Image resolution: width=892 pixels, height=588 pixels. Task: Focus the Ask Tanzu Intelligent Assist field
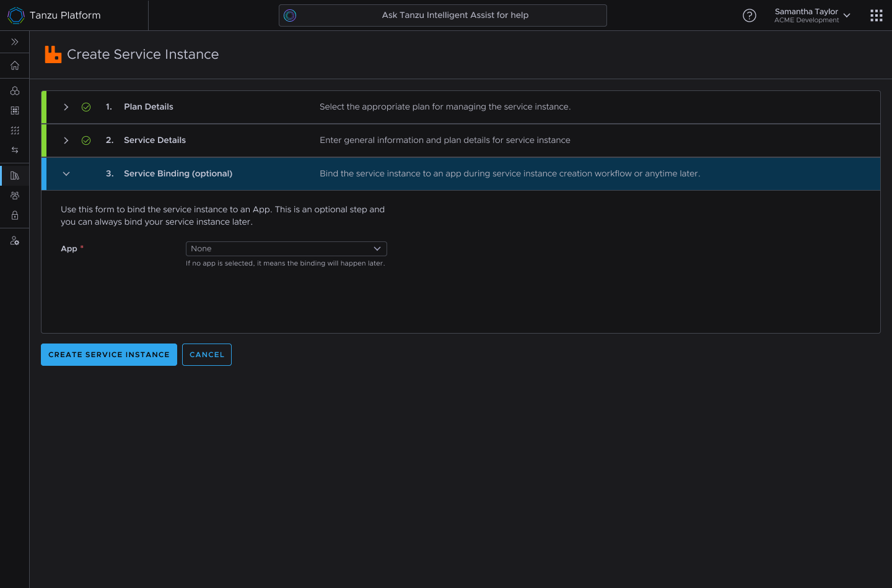click(443, 15)
